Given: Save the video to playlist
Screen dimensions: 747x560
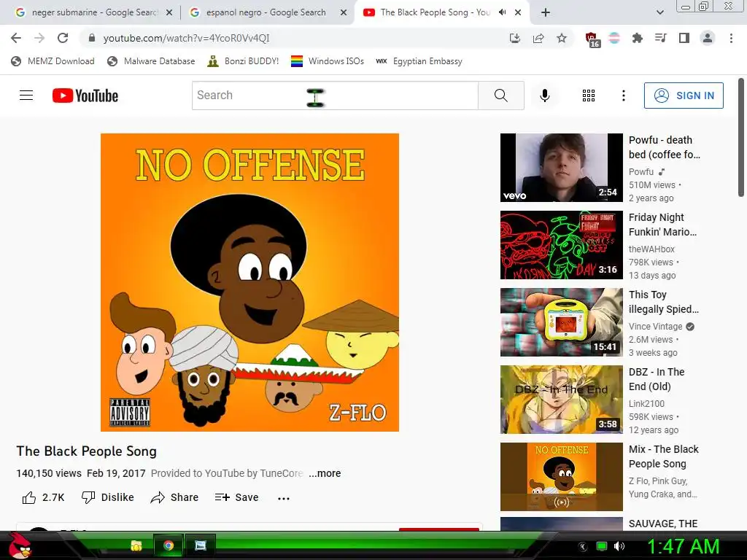Looking at the screenshot, I should (x=237, y=497).
